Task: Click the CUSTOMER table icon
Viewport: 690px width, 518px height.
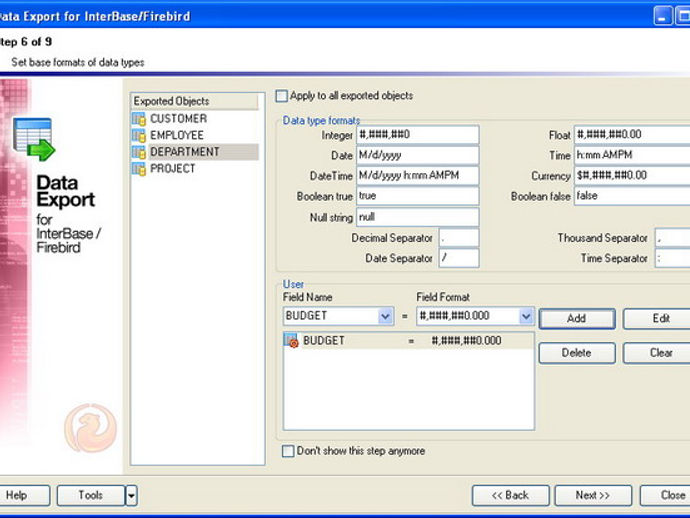Action: (x=139, y=119)
